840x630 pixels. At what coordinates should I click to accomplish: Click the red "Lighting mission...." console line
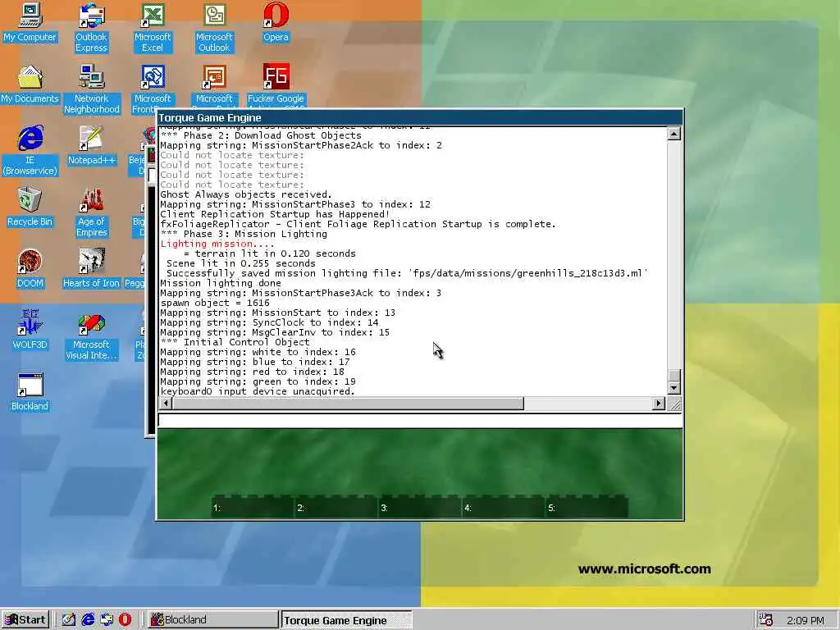(217, 244)
